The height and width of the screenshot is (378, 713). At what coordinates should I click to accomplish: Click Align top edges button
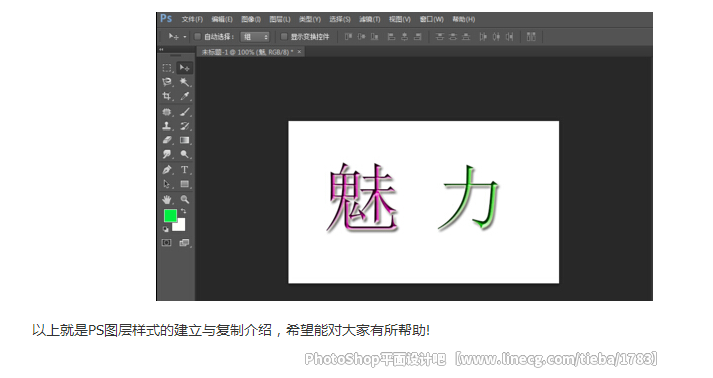[x=348, y=36]
